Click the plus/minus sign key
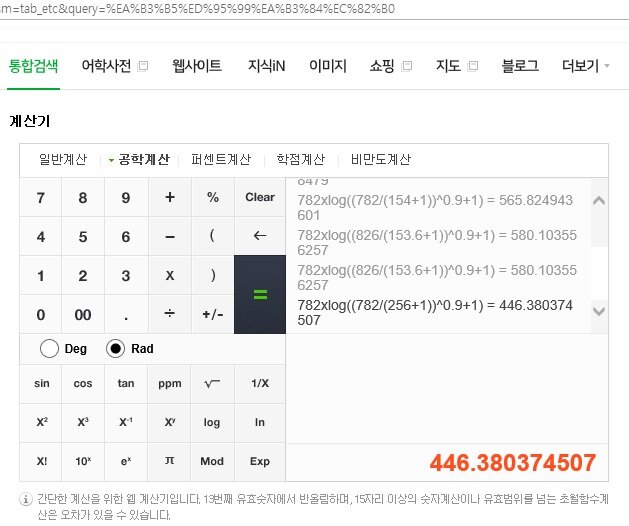Viewport: 629px width, 526px height. (213, 314)
